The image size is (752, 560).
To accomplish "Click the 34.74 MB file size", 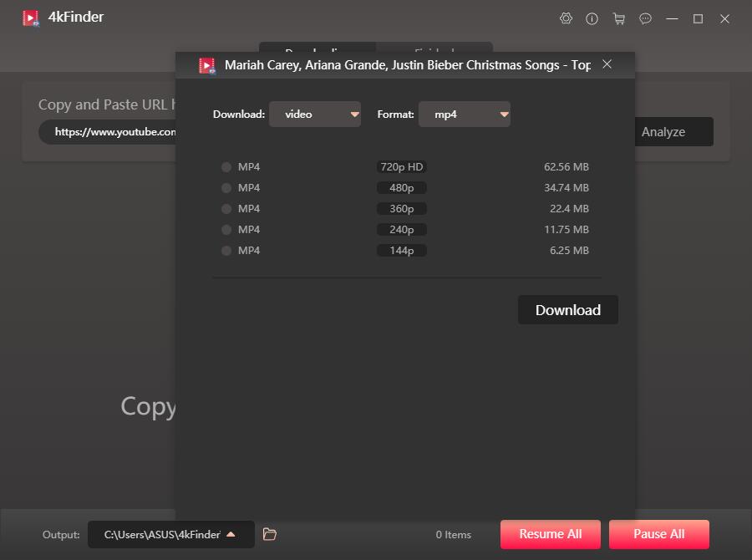I will 566,187.
